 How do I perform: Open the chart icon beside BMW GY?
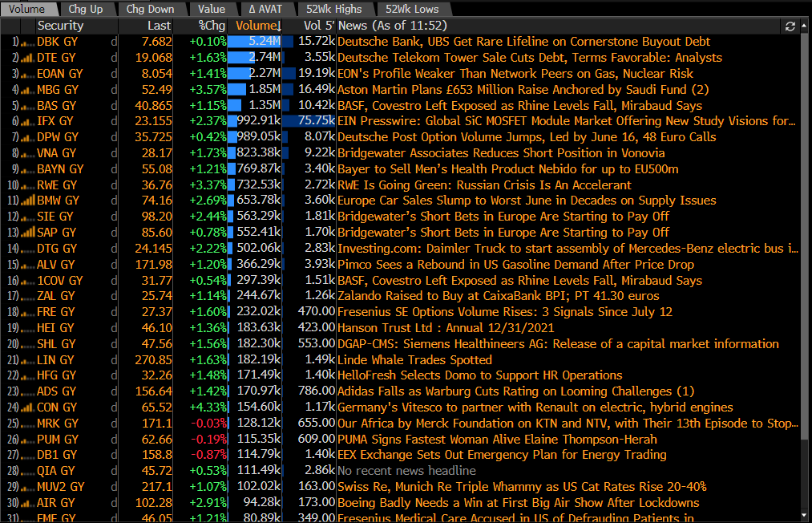coord(27,201)
